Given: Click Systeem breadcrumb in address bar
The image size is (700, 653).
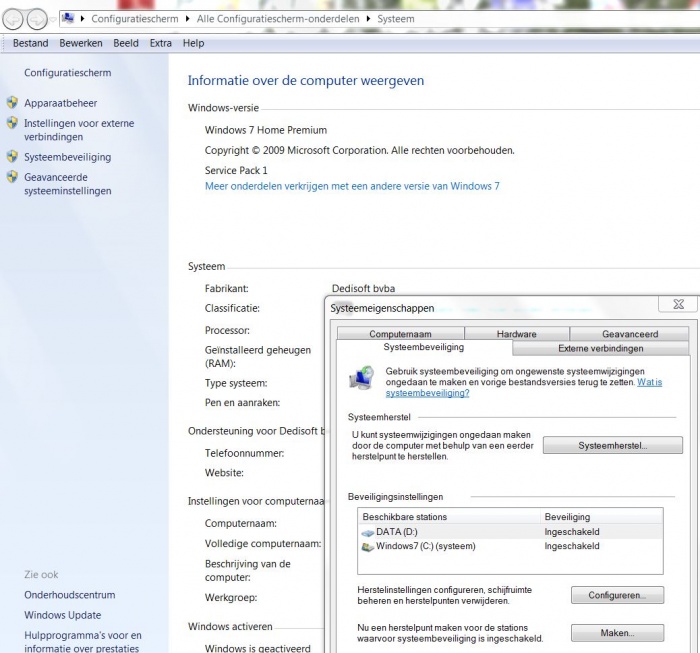Looking at the screenshot, I should 396,19.
